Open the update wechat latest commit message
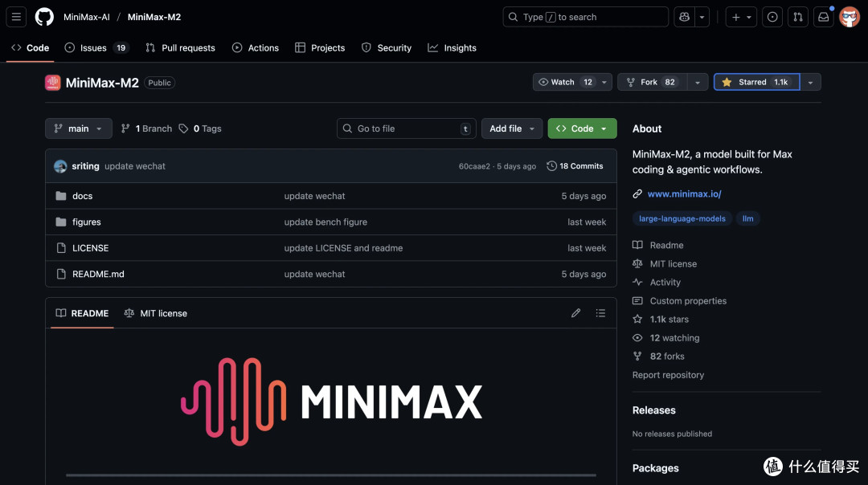Screen dimensions: 868x485 click(x=134, y=166)
